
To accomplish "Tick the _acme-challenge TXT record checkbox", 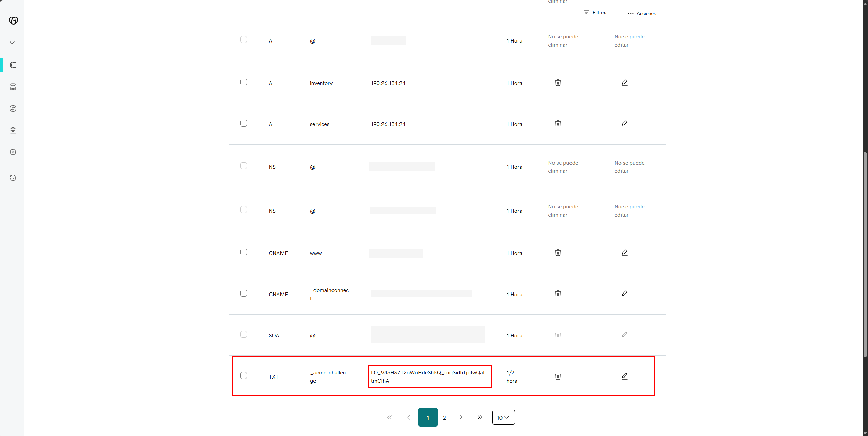I will [244, 375].
